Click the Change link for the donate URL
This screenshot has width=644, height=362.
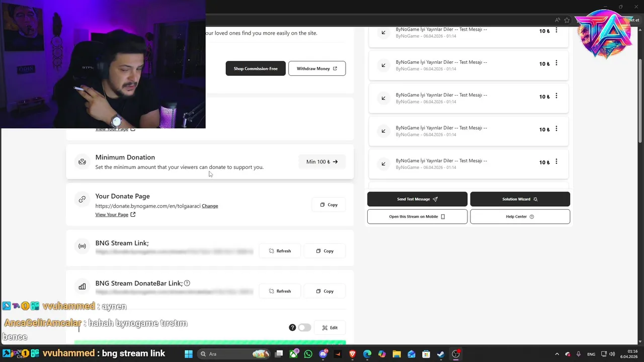click(x=210, y=206)
